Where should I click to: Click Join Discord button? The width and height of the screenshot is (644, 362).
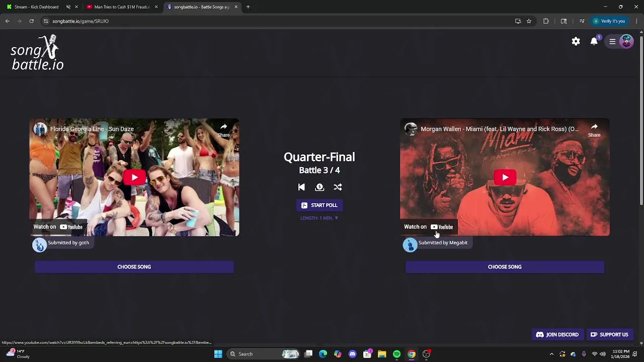pos(557,335)
